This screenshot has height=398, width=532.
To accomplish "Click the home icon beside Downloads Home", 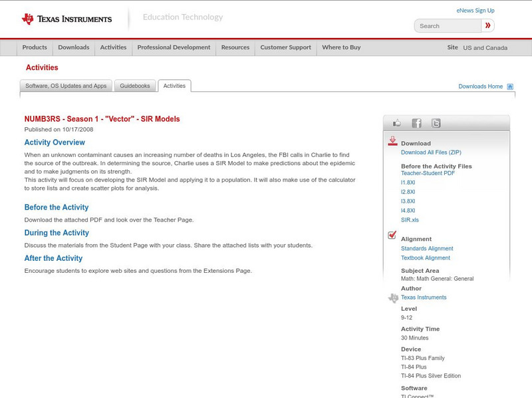I will [x=510, y=87].
